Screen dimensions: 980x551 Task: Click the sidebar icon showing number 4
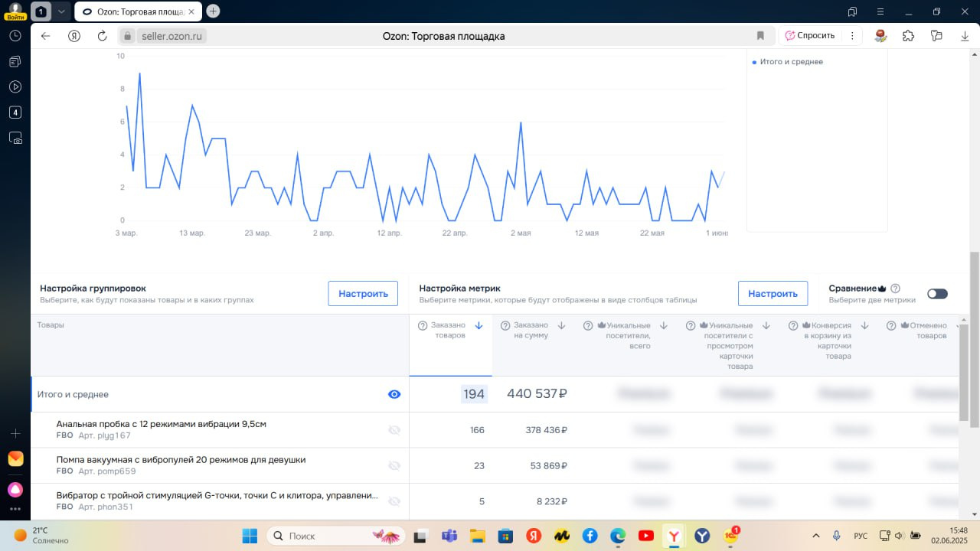(15, 112)
